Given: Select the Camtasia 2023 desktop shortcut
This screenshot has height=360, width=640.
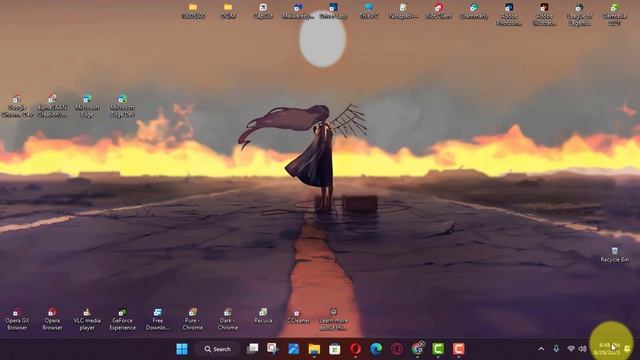Looking at the screenshot, I should (614, 15).
